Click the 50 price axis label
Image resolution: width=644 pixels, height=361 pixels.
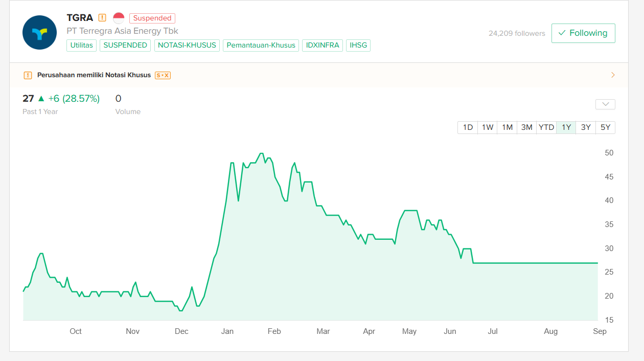point(609,153)
